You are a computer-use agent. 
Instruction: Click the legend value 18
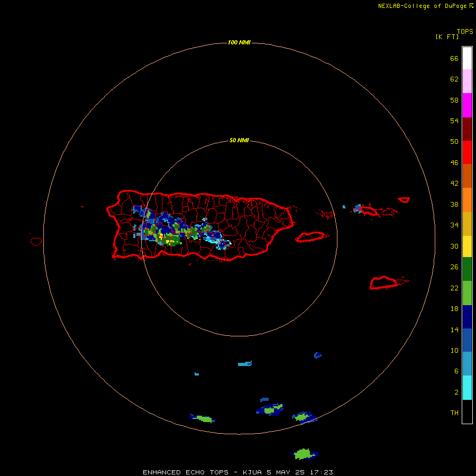click(x=454, y=309)
